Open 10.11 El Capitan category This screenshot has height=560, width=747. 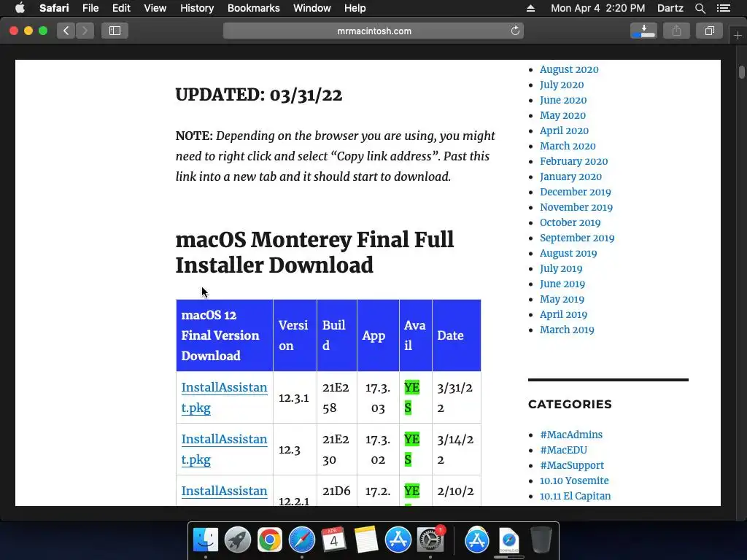coord(575,496)
